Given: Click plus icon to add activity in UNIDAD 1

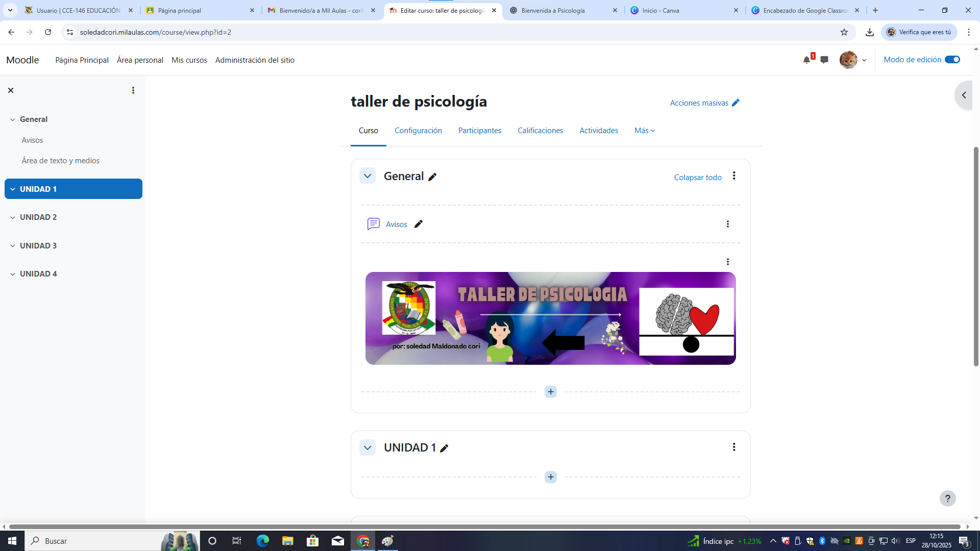Looking at the screenshot, I should (x=550, y=477).
